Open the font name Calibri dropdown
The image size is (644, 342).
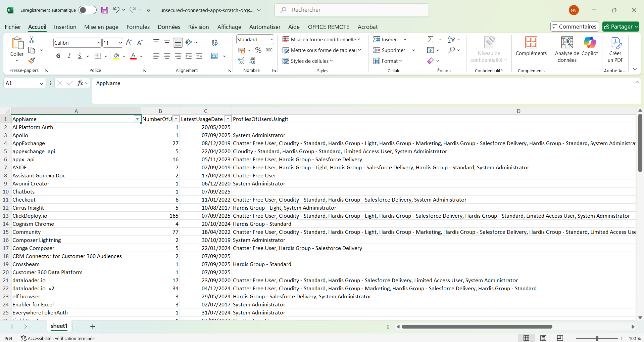click(x=99, y=43)
